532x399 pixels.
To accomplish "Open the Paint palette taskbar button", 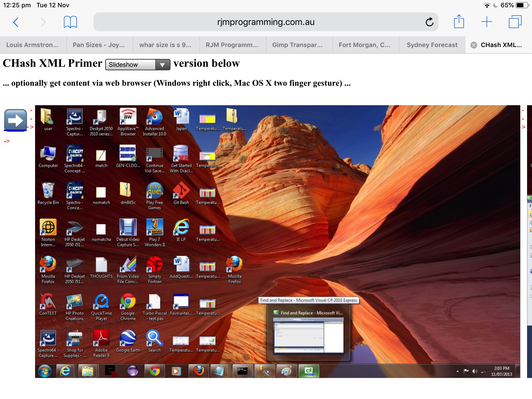I will [287, 371].
